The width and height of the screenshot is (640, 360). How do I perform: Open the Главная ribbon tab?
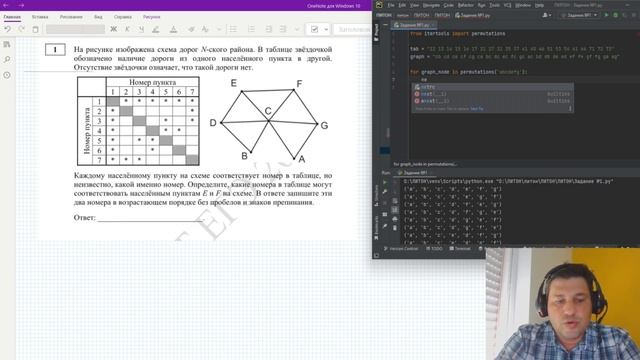tap(12, 17)
